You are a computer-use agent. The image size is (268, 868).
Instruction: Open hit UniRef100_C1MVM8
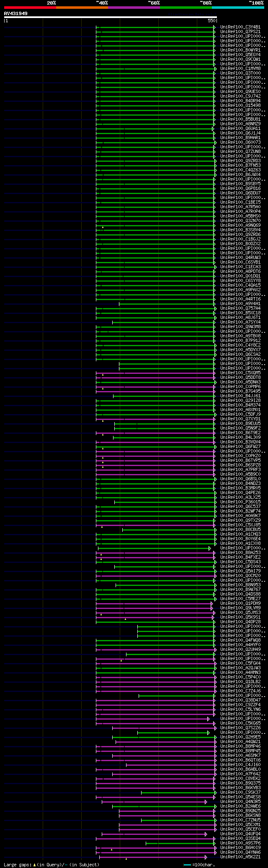(x=240, y=69)
